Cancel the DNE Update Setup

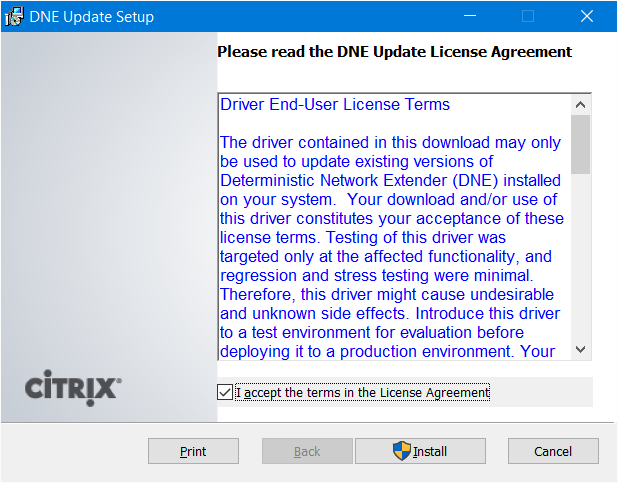[553, 451]
